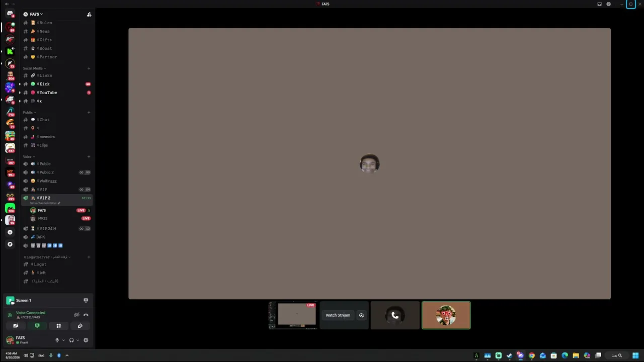Image resolution: width=644 pixels, height=362 pixels.
Task: Click the LIVE stream preview thumbnail
Action: (293, 315)
